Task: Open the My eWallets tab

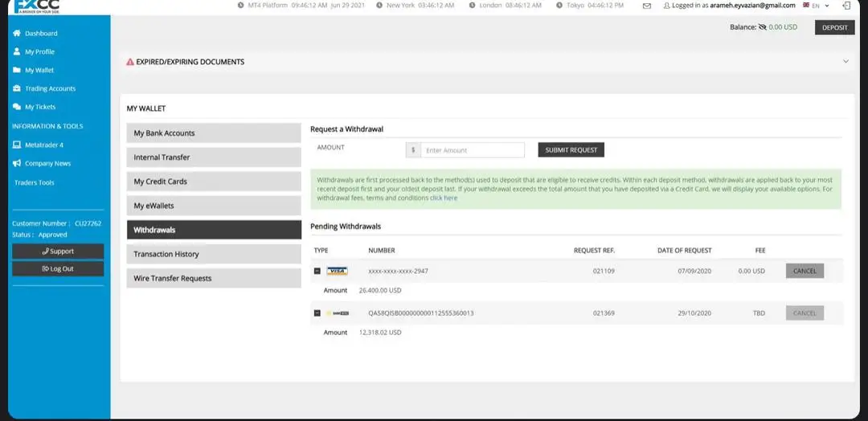Action: (214, 206)
